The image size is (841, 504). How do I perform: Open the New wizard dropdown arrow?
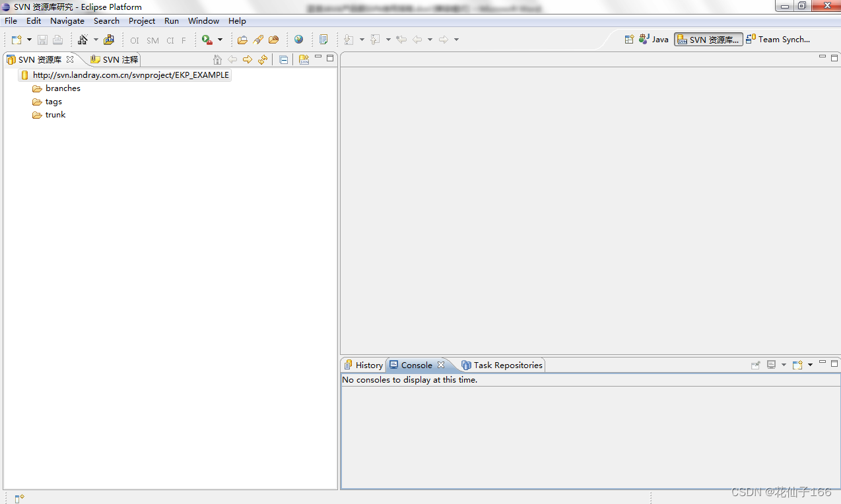(29, 40)
